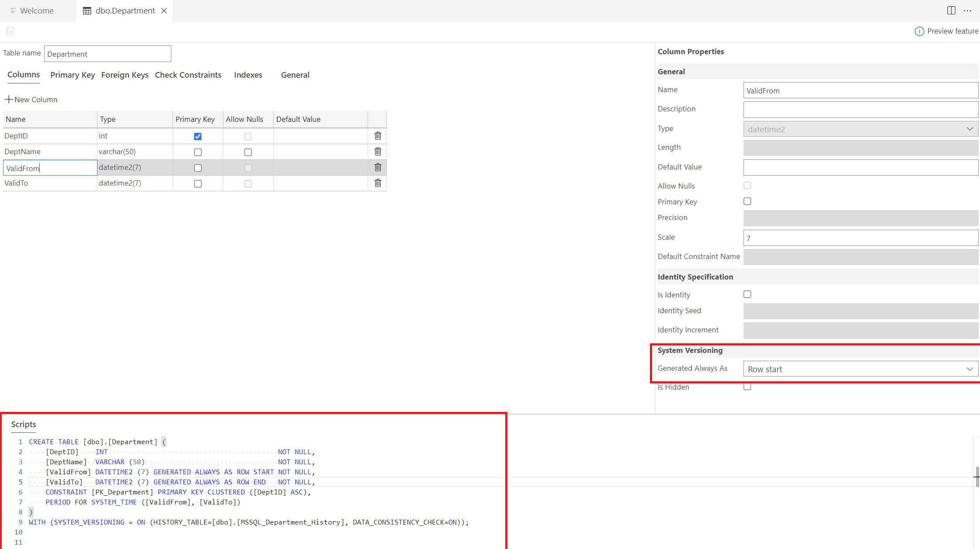Expand Type dropdown in Column Properties

point(969,128)
